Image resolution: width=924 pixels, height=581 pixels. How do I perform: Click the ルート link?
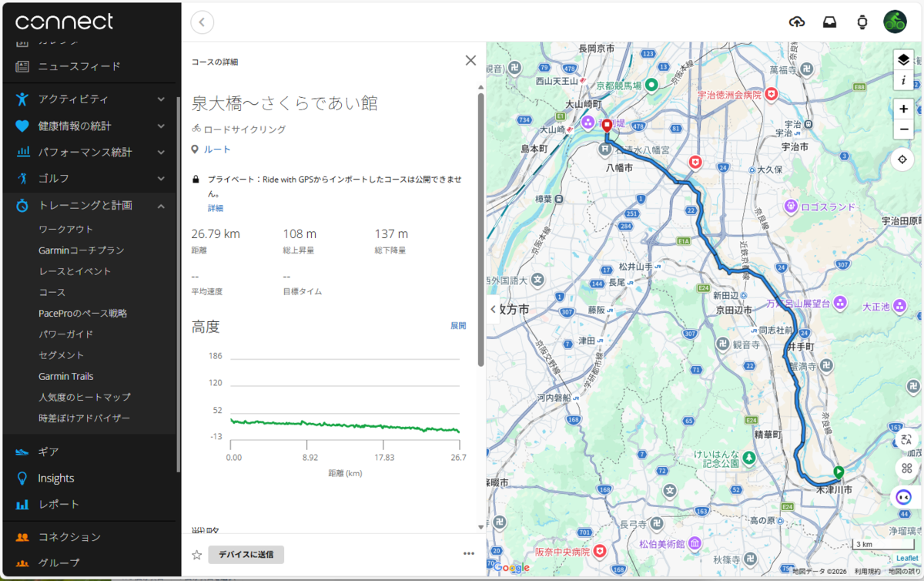coord(217,149)
